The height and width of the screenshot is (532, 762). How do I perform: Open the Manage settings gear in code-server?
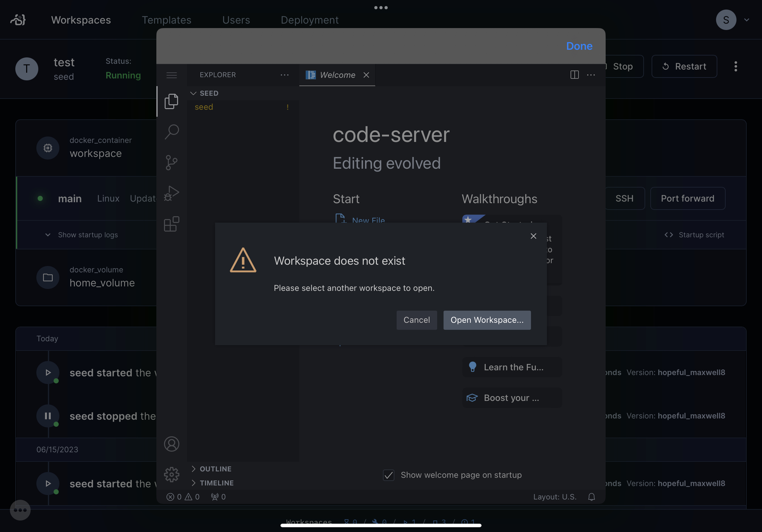point(172,474)
